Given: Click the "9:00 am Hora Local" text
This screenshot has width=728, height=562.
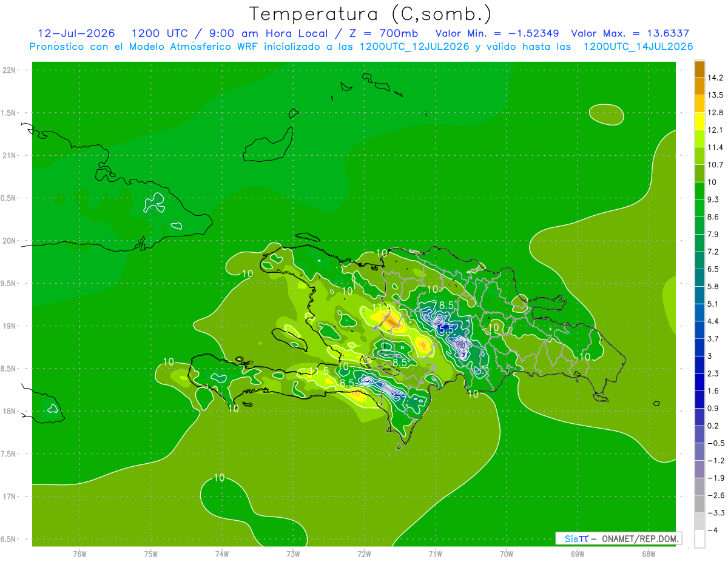Looking at the screenshot, I should point(268,33).
